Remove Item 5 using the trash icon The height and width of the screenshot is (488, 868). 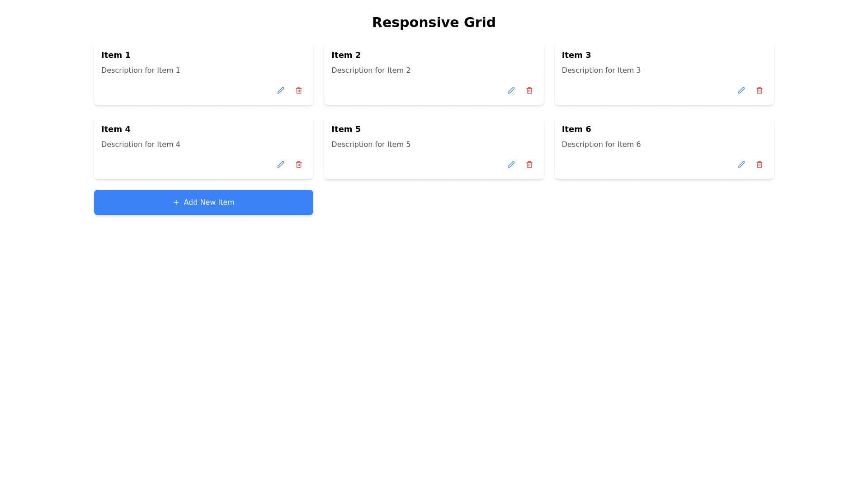pos(529,164)
